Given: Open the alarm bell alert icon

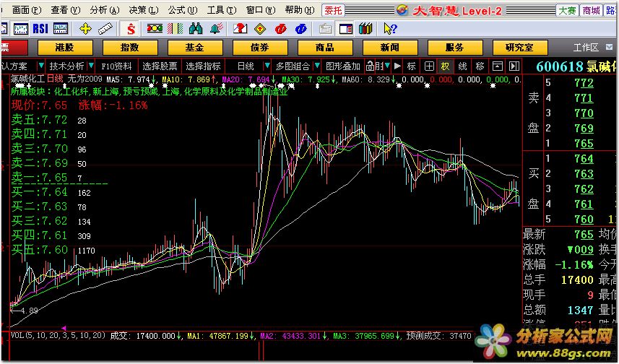Looking at the screenshot, I should [216, 29].
